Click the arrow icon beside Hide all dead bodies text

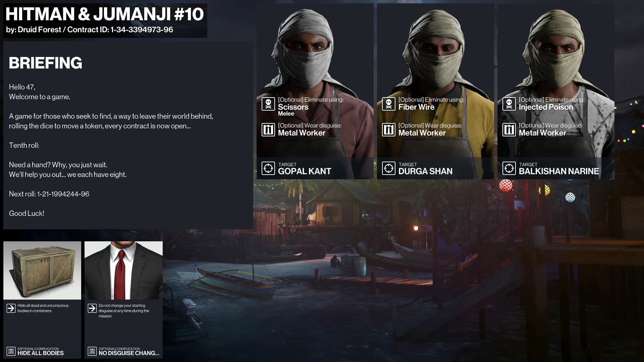[x=11, y=308]
